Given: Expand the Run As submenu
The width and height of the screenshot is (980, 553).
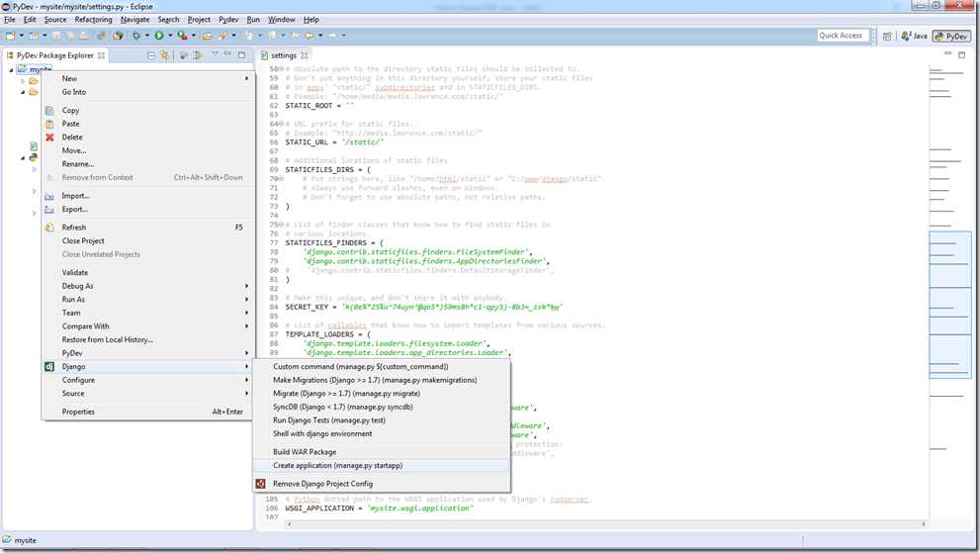Looking at the screenshot, I should point(148,300).
